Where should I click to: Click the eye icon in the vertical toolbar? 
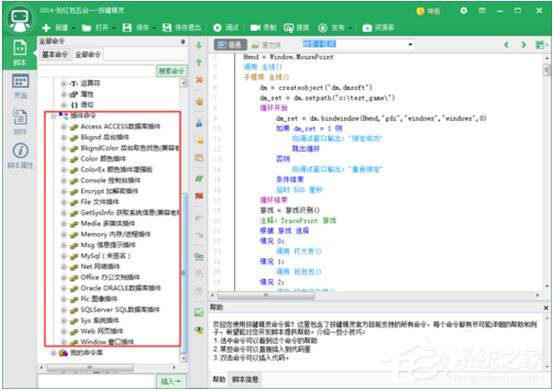click(199, 330)
